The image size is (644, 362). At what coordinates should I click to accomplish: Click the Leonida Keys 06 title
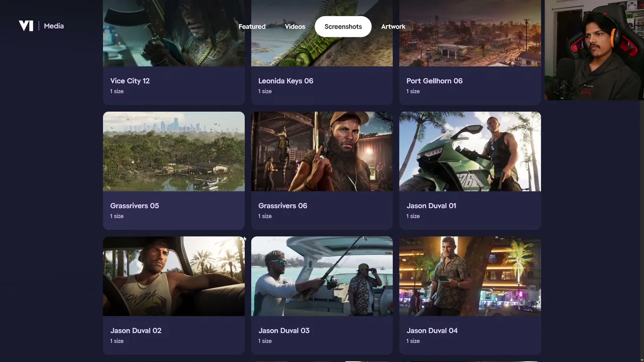pyautogui.click(x=286, y=81)
